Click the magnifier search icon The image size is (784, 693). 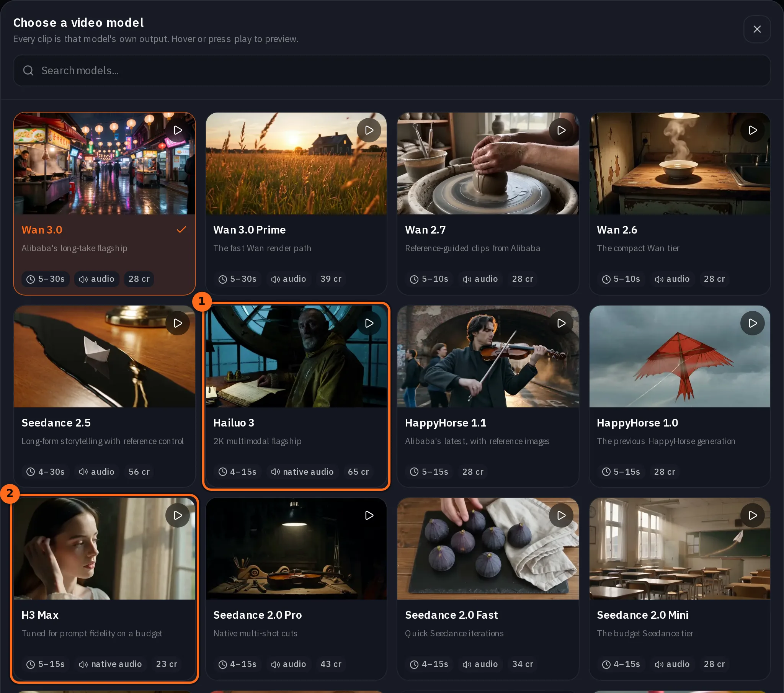28,70
